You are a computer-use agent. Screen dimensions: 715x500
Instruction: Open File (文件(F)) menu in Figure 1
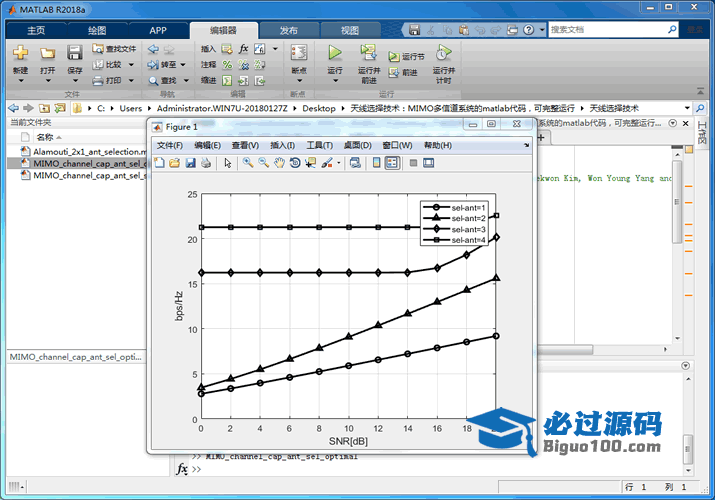click(x=170, y=145)
